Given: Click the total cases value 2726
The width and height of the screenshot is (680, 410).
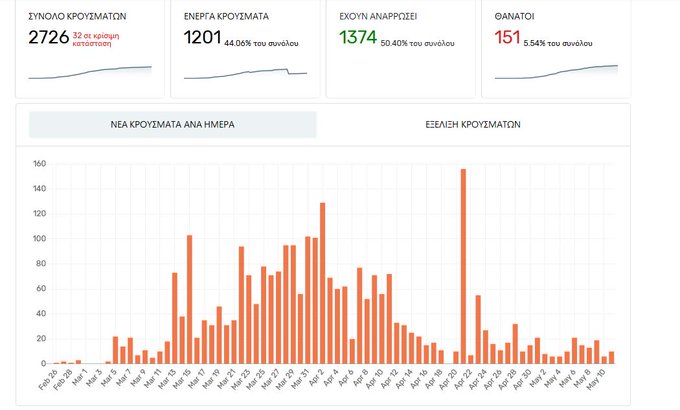Looking at the screenshot, I should pyautogui.click(x=49, y=37).
